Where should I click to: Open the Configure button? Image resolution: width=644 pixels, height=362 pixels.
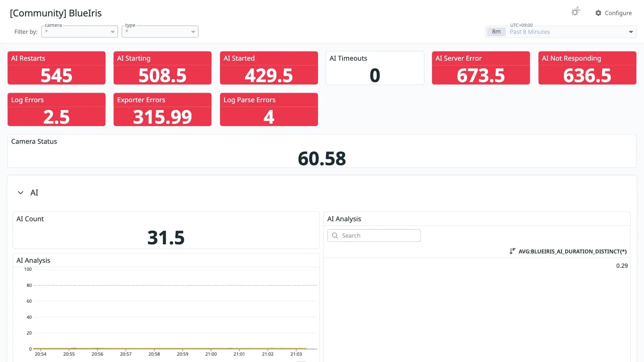pos(613,13)
